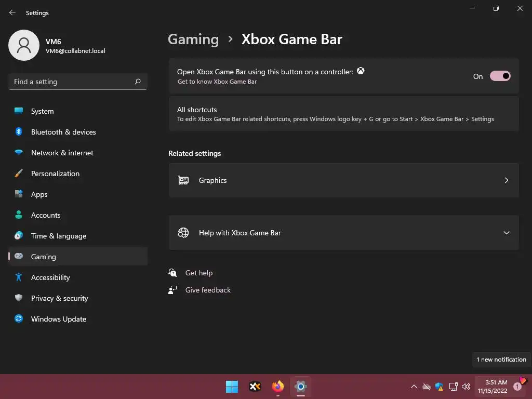
Task: Open the clock showing 3:51 AM
Action: pyautogui.click(x=493, y=387)
